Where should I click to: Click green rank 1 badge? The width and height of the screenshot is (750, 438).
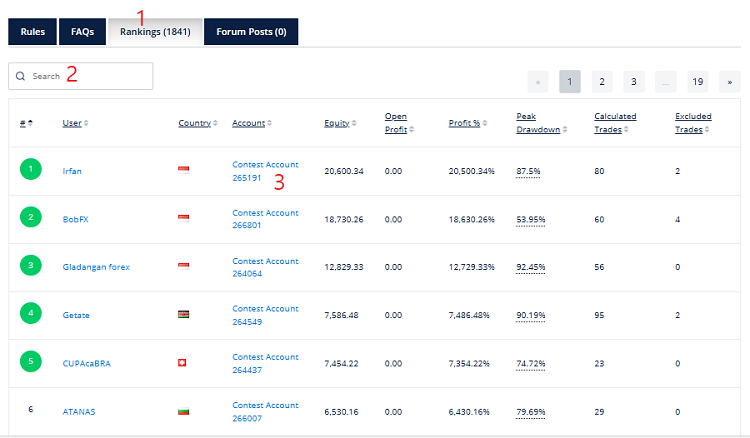(31, 169)
